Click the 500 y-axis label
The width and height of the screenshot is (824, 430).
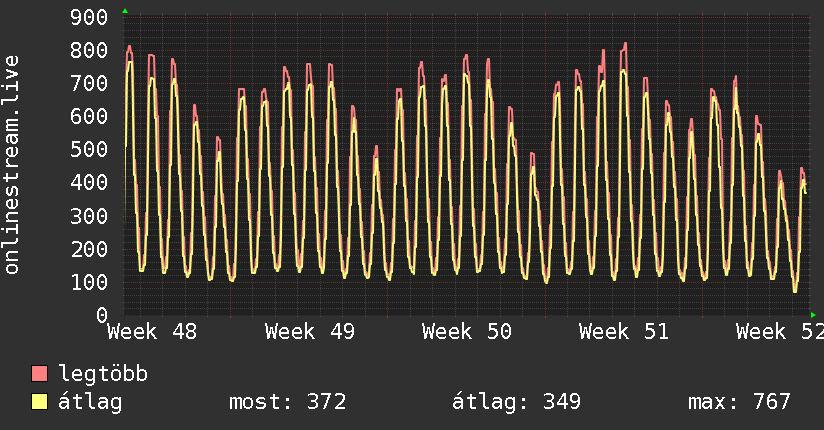pos(89,149)
